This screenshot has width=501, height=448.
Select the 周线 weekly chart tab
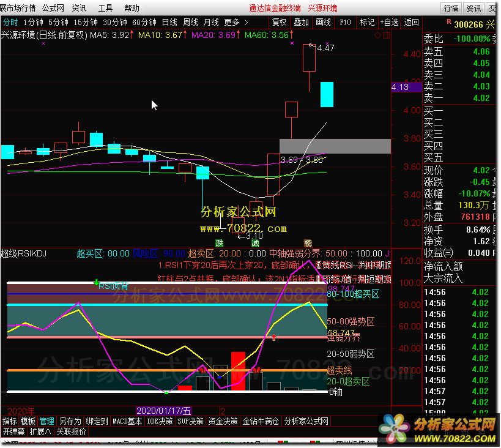click(x=190, y=23)
